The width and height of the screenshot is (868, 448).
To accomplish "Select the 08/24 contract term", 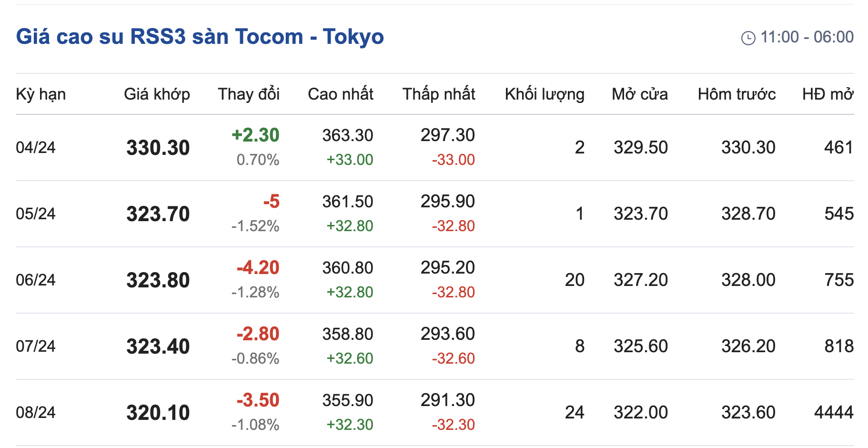I will click(36, 413).
